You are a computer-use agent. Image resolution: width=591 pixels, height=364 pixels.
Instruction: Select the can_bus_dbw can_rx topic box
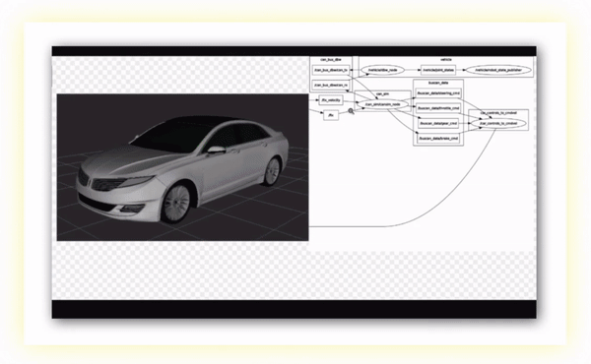[x=331, y=85]
